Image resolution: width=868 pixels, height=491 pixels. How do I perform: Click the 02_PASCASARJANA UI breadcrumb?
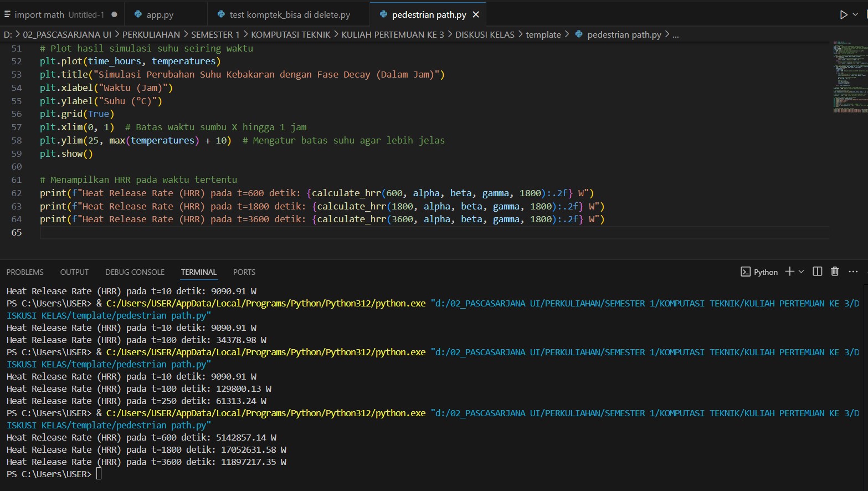[67, 34]
